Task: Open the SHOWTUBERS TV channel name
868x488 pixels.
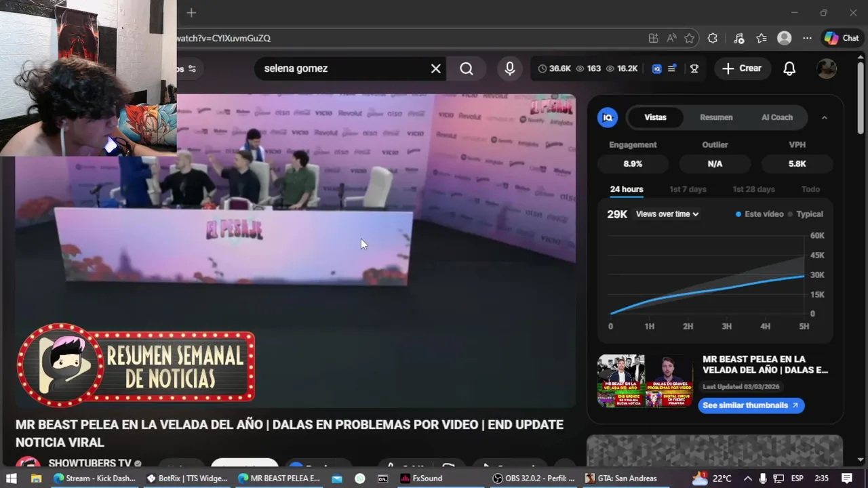Action: click(x=90, y=463)
